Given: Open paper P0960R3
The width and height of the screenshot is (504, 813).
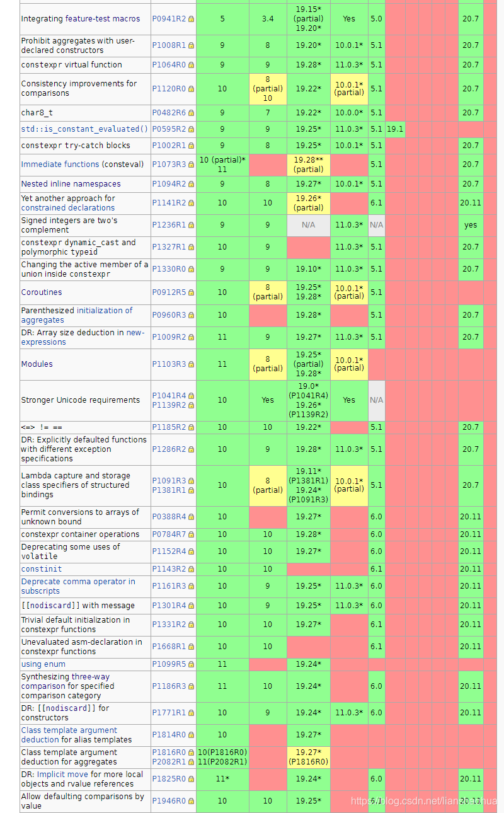Looking at the screenshot, I should (x=169, y=315).
